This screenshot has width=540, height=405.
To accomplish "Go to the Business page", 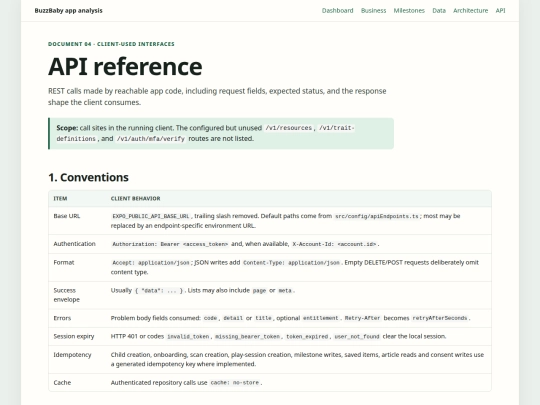I will (373, 11).
